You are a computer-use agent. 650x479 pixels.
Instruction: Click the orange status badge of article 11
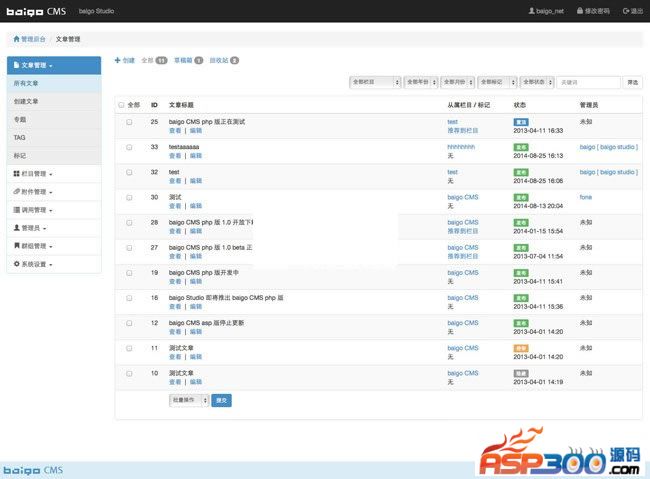click(x=521, y=348)
